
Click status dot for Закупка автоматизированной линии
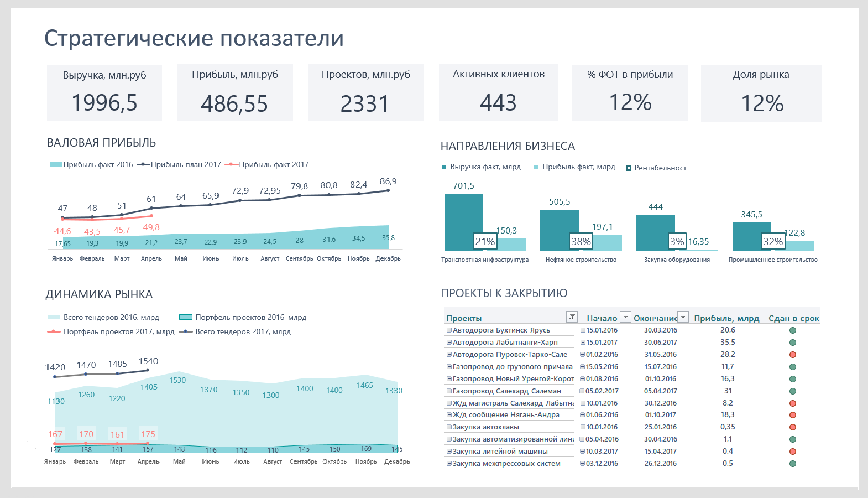[x=792, y=439]
